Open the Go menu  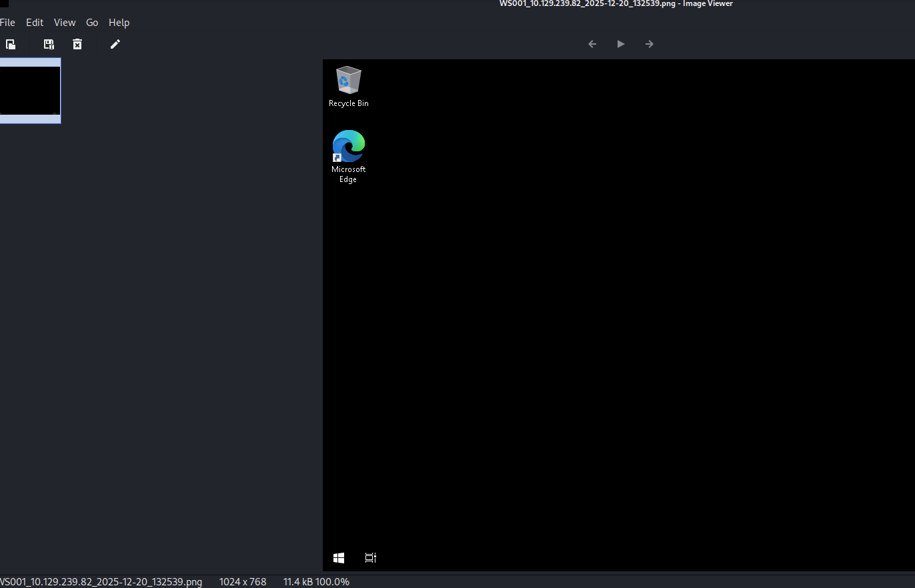92,23
